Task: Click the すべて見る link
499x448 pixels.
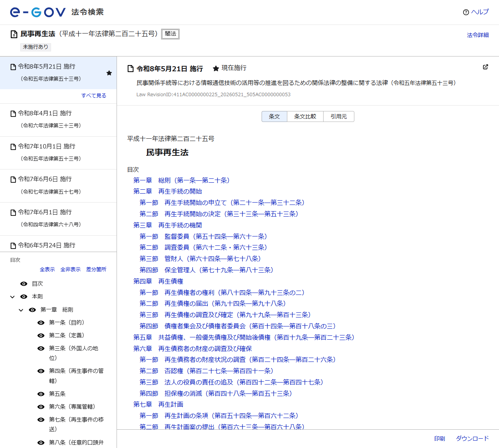Action: coord(94,96)
